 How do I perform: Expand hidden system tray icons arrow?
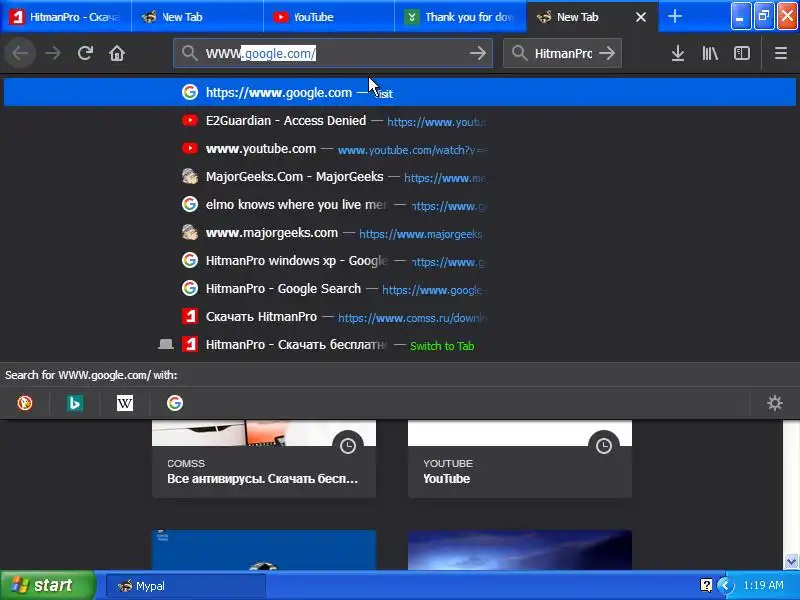725,585
